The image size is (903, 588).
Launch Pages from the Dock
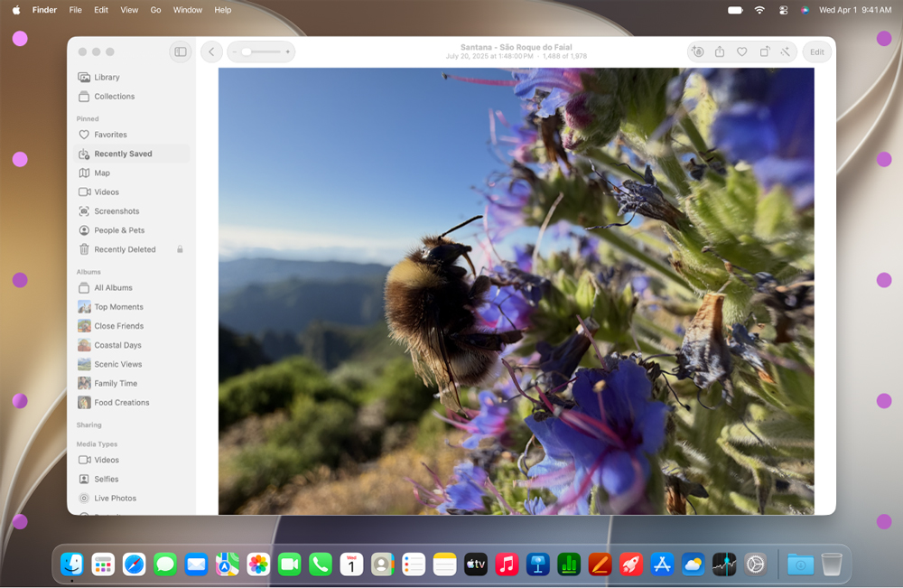click(600, 565)
